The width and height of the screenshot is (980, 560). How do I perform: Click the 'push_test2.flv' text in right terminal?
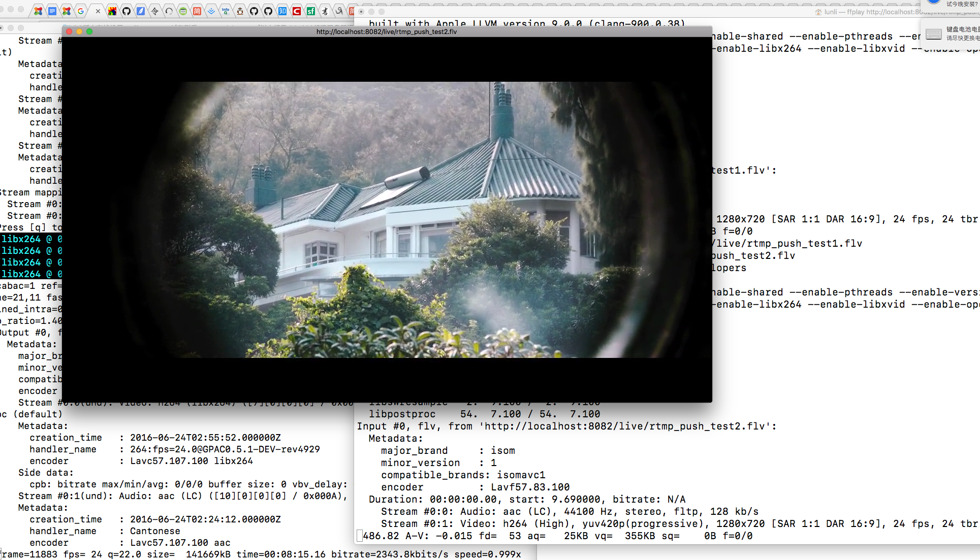tap(753, 256)
